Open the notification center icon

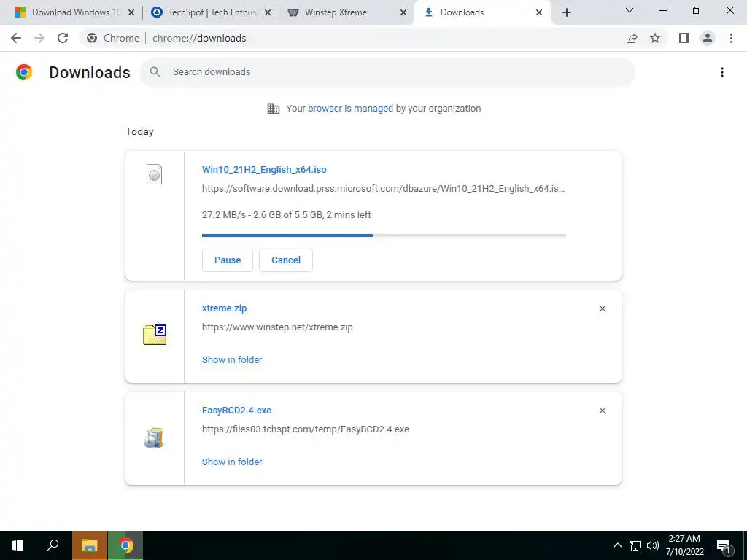click(724, 545)
